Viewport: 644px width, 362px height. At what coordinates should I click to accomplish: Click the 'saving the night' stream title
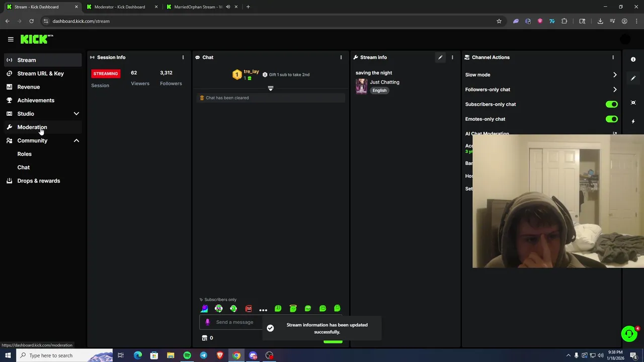point(374,73)
